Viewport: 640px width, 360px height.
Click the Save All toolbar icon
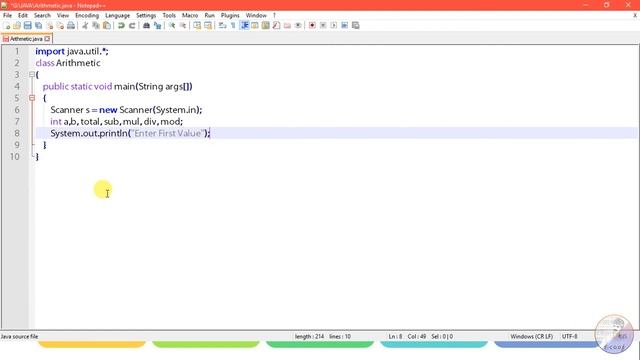[38, 26]
